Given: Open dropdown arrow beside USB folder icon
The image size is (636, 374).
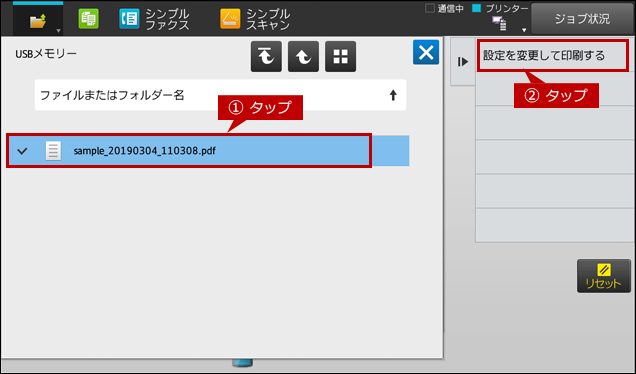Looking at the screenshot, I should 58,31.
